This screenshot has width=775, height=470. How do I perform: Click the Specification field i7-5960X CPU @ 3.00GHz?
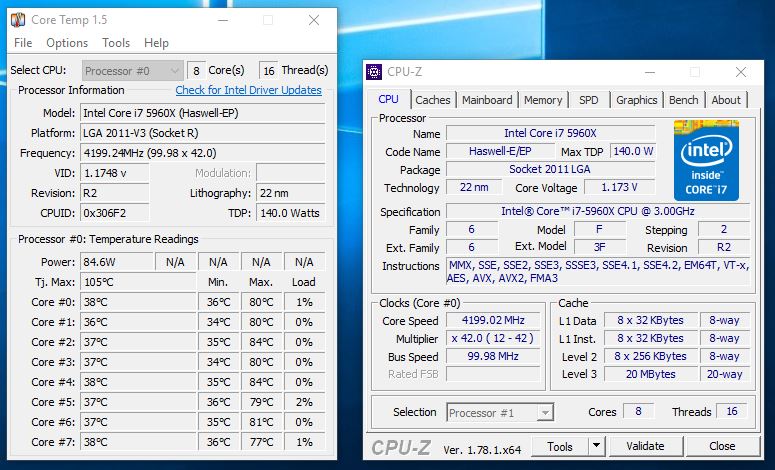598,211
